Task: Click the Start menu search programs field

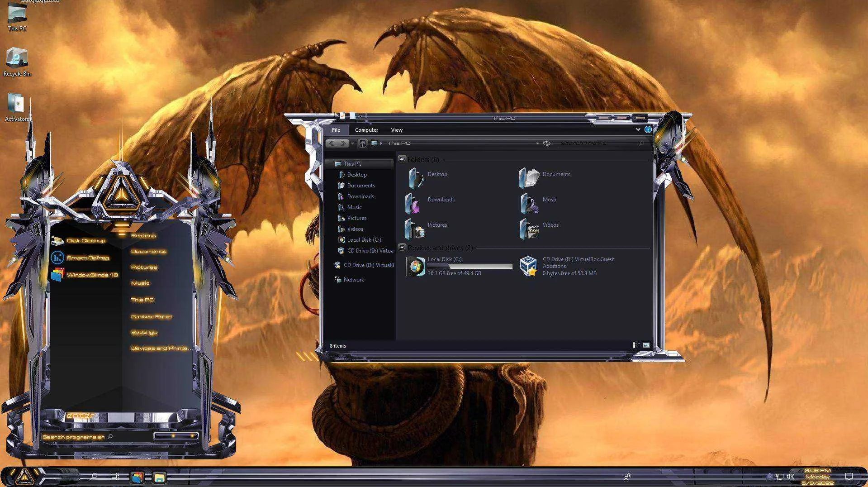Action: 77,437
